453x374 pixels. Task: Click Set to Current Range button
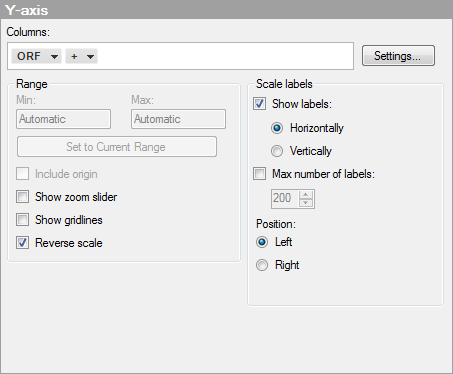coord(117,147)
